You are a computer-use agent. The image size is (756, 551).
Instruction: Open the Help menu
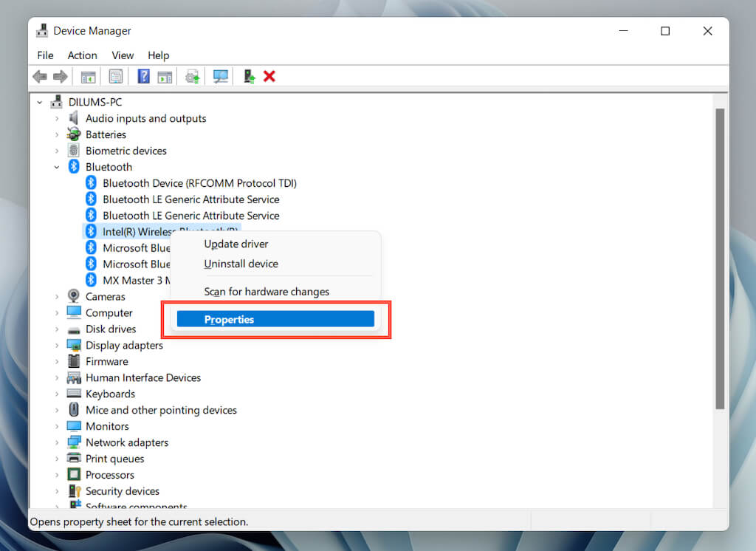tap(158, 55)
